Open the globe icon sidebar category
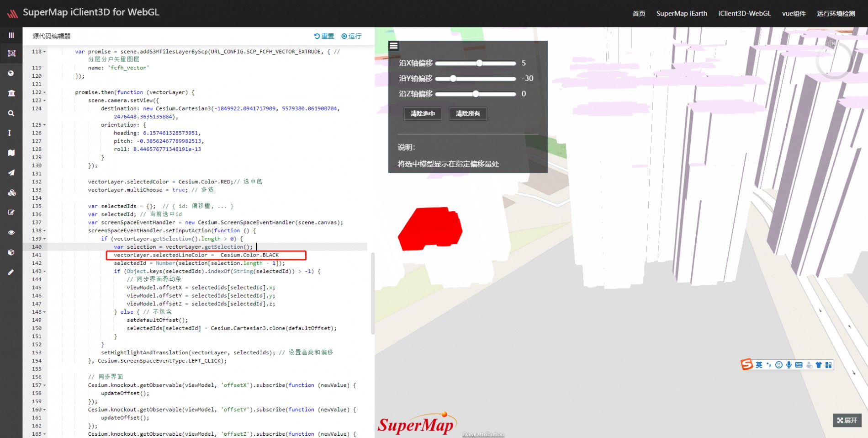The width and height of the screenshot is (868, 438). pyautogui.click(x=11, y=73)
